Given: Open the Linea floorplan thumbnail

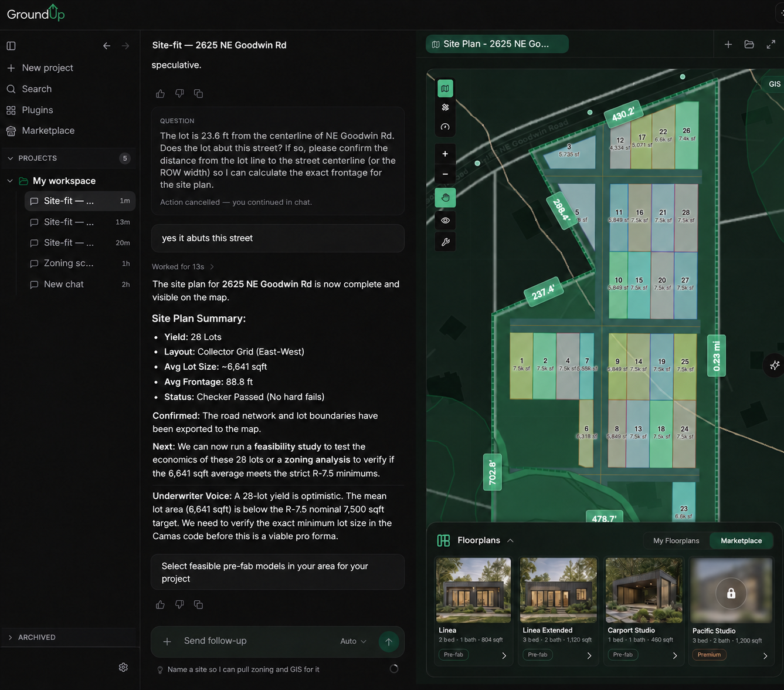Looking at the screenshot, I should pos(473,590).
